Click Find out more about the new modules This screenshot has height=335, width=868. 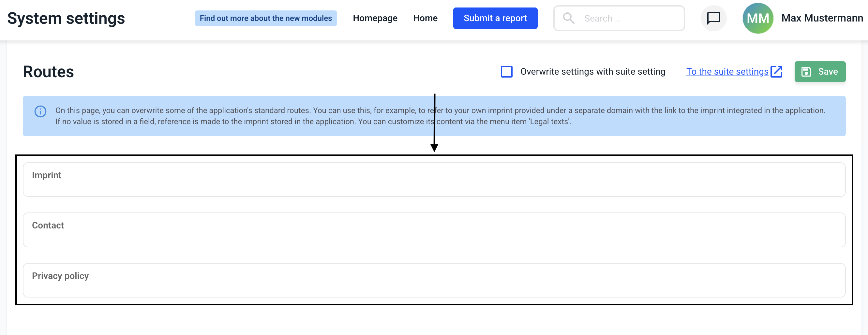265,18
